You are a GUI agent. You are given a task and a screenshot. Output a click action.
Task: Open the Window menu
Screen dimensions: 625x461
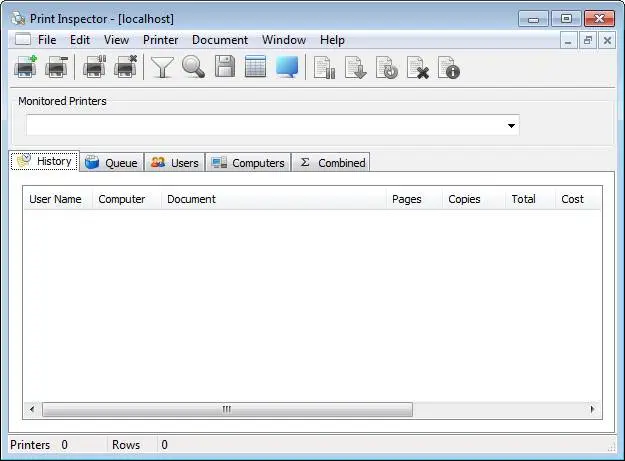click(284, 40)
